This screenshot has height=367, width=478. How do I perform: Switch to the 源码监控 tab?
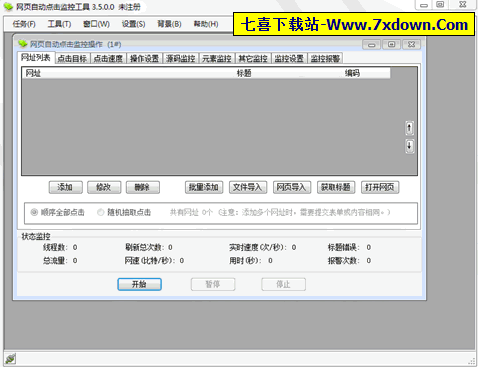click(181, 59)
